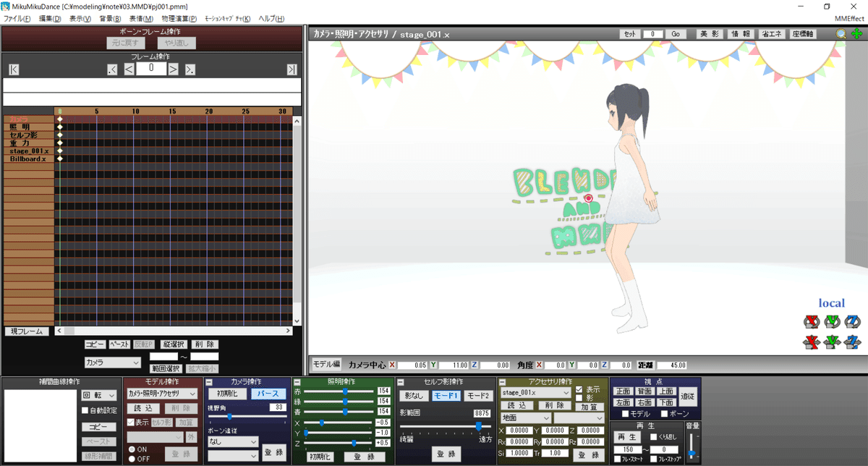The height and width of the screenshot is (466, 868).
Task: Click the Billboard.x keyframe diamond at frame 0
Action: (60, 158)
